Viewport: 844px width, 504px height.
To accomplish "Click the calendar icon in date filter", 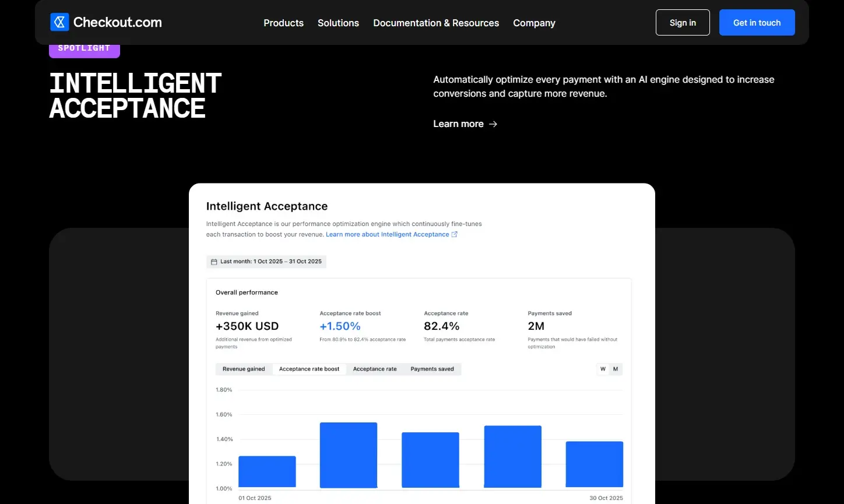I will 214,262.
